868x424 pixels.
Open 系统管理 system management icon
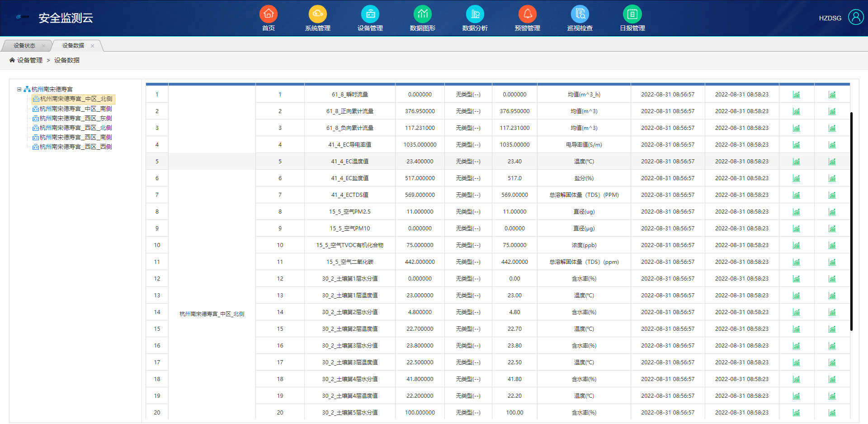[x=318, y=14]
